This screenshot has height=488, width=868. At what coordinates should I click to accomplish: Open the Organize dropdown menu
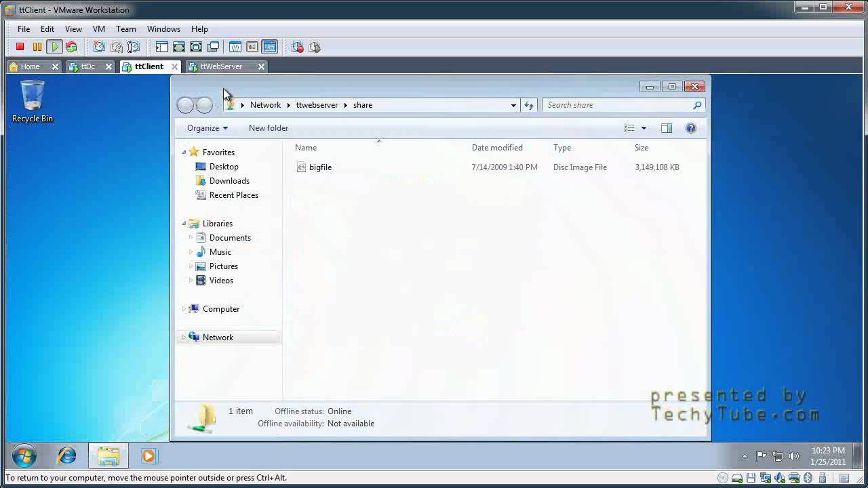[x=208, y=128]
